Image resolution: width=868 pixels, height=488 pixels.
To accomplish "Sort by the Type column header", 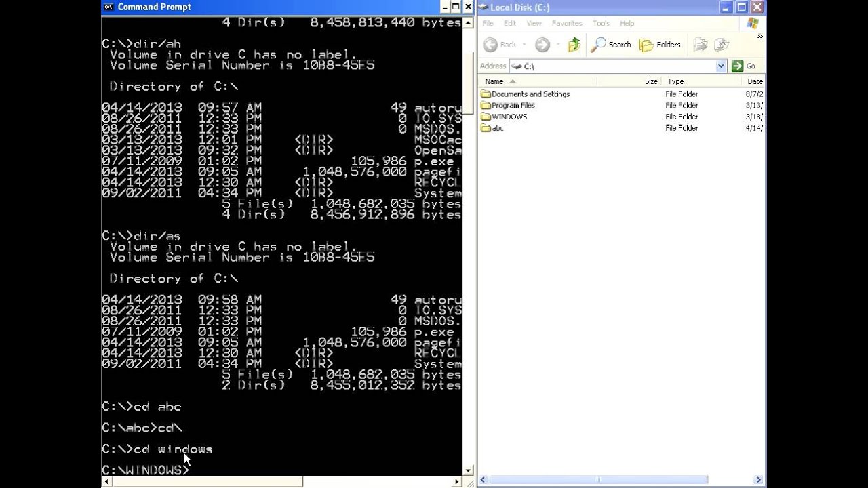I will click(x=702, y=81).
